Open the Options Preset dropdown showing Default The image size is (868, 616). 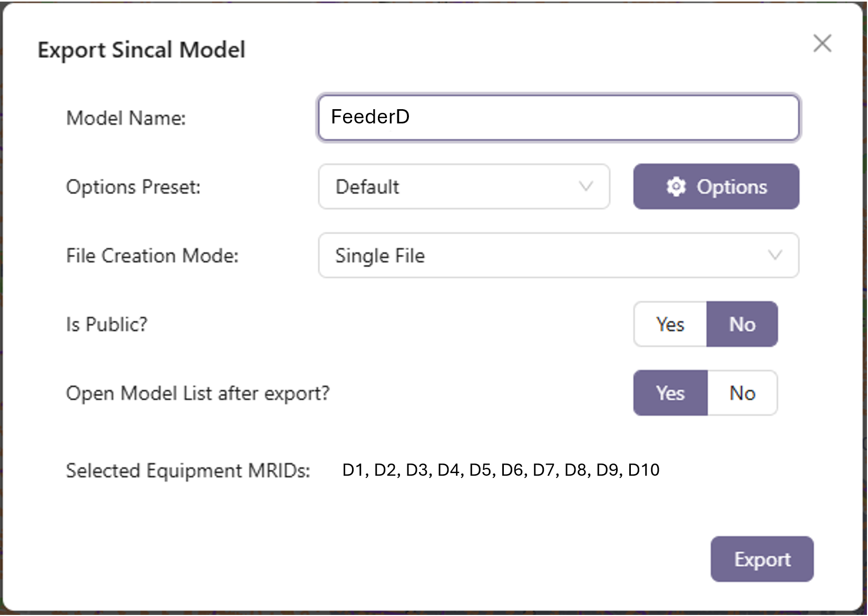pos(464,187)
